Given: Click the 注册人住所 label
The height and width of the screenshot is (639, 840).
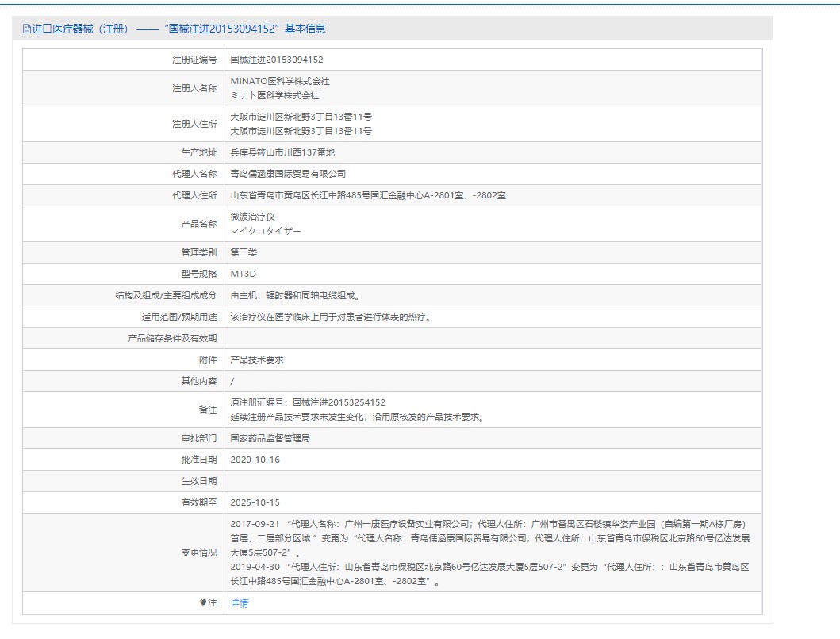Looking at the screenshot, I should (x=194, y=124).
